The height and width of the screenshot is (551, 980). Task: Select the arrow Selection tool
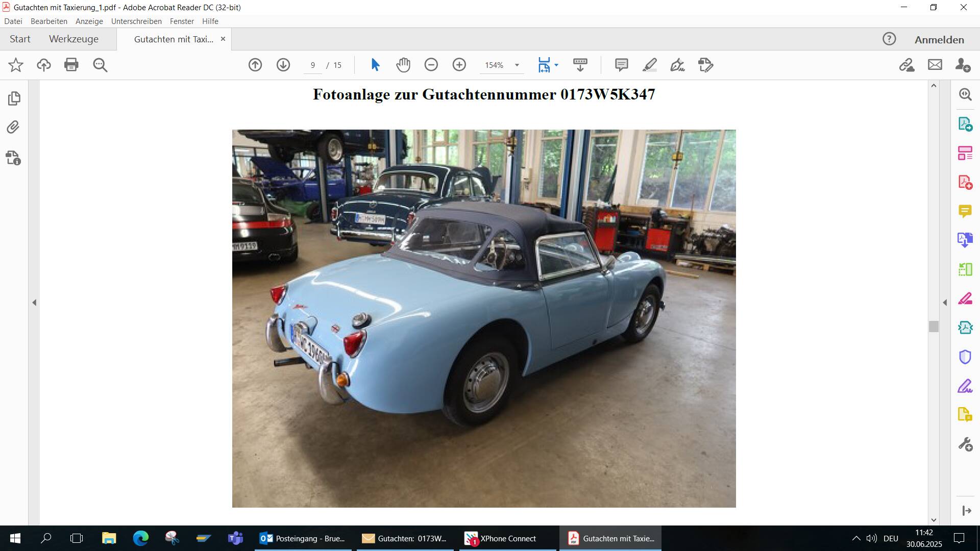click(x=375, y=65)
